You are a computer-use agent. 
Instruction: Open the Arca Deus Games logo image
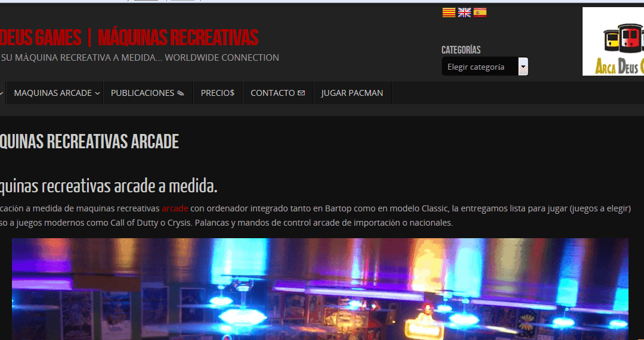[x=613, y=42]
